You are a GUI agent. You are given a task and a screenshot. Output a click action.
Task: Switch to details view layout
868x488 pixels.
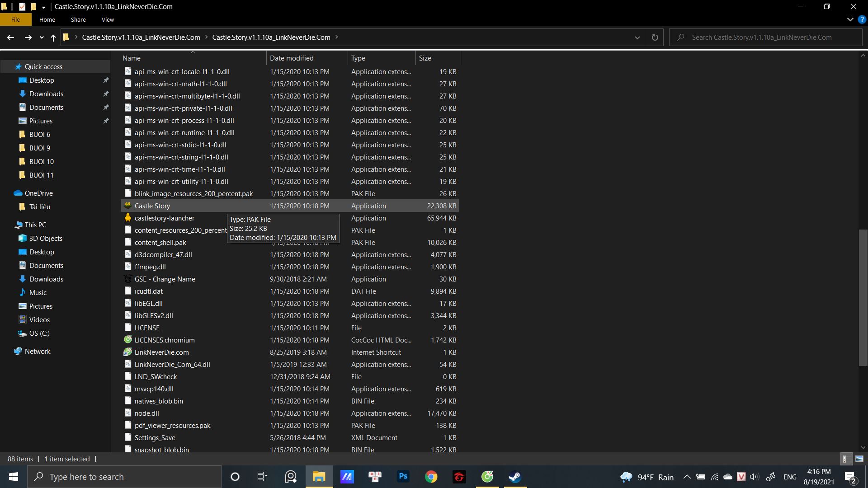(x=846, y=459)
